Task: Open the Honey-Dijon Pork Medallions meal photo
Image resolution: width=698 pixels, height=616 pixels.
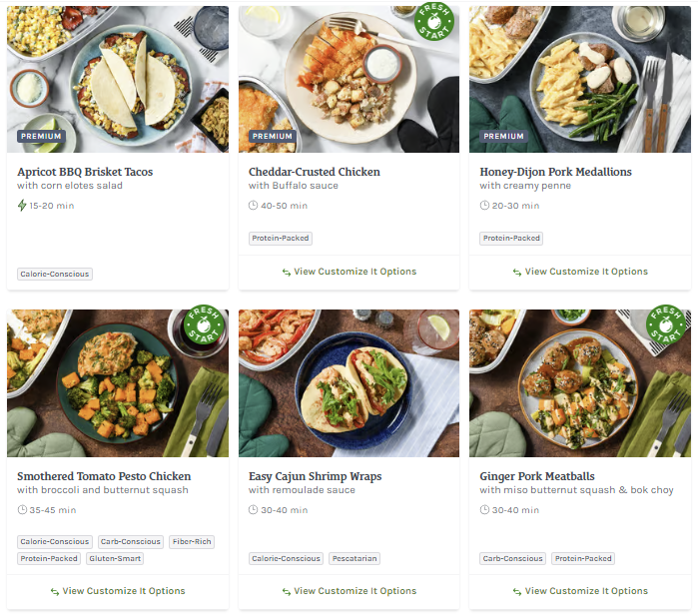Action: point(579,80)
